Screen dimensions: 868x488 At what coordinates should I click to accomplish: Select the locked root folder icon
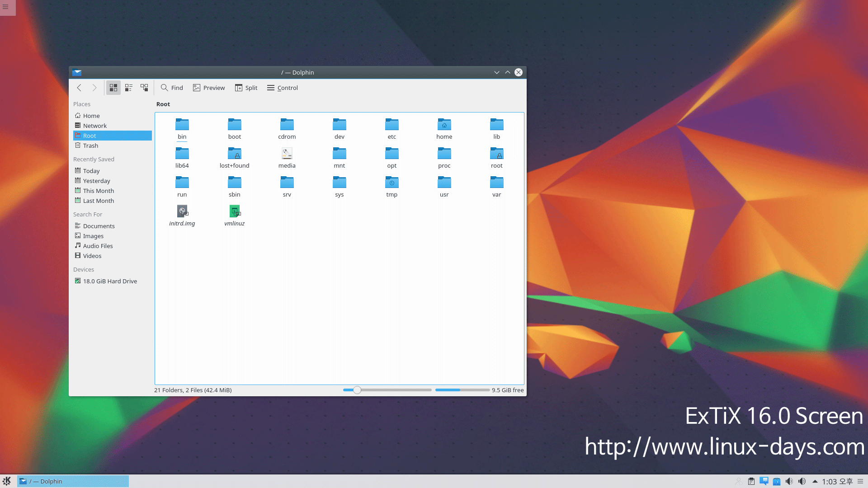tap(497, 153)
